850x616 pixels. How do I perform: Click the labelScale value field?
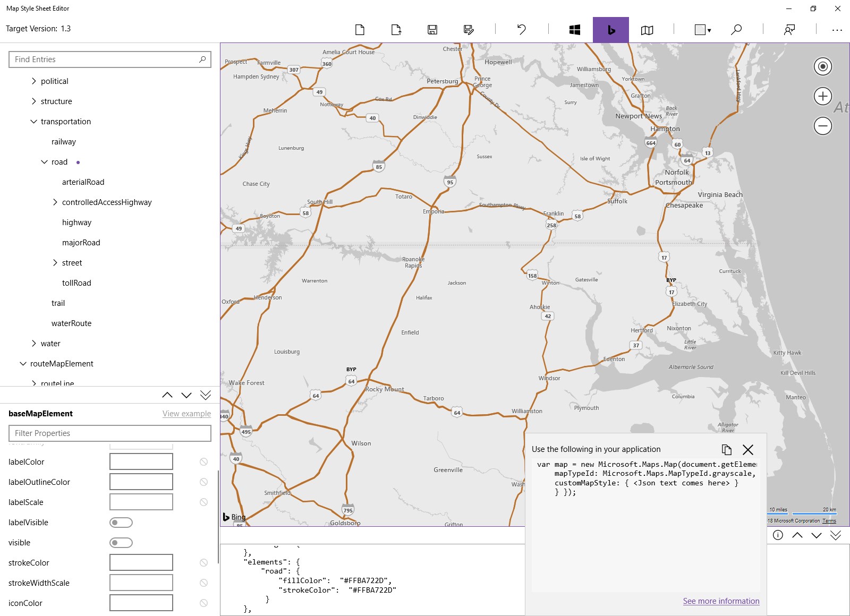pyautogui.click(x=141, y=502)
